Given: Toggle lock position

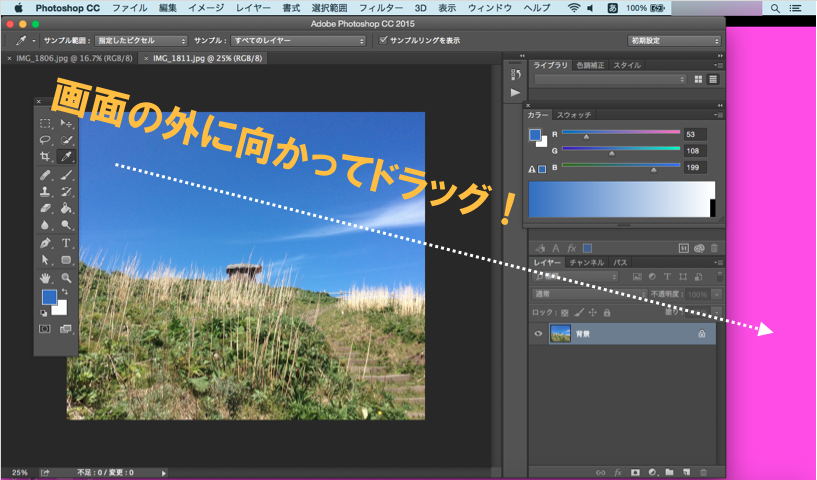Looking at the screenshot, I should coord(592,313).
